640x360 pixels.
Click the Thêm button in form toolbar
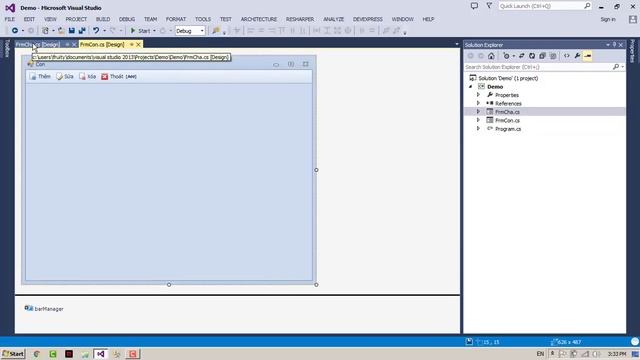[40, 76]
